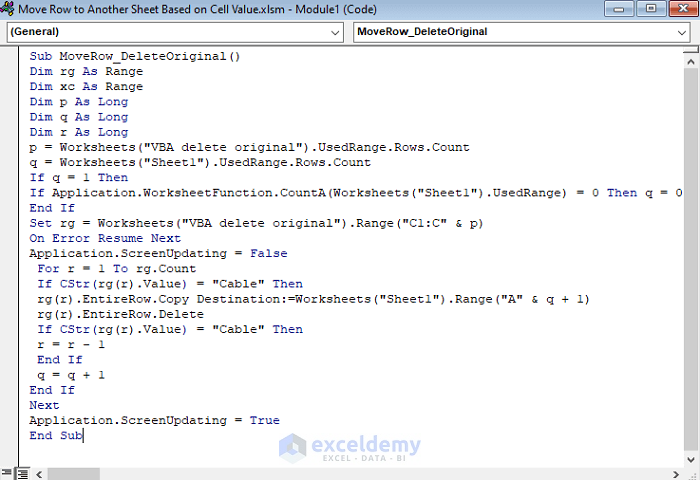Click the line 'On Error Resume Next'

[x=105, y=238]
